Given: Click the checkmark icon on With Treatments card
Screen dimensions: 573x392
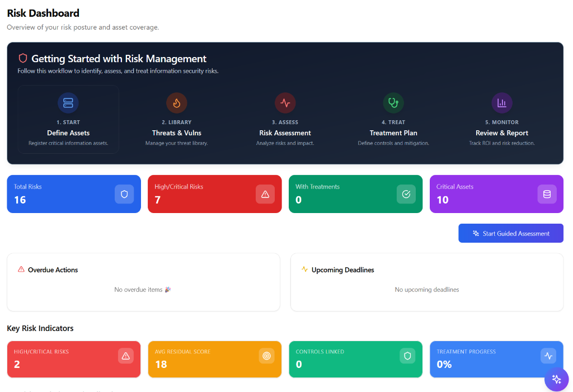Looking at the screenshot, I should [x=406, y=194].
